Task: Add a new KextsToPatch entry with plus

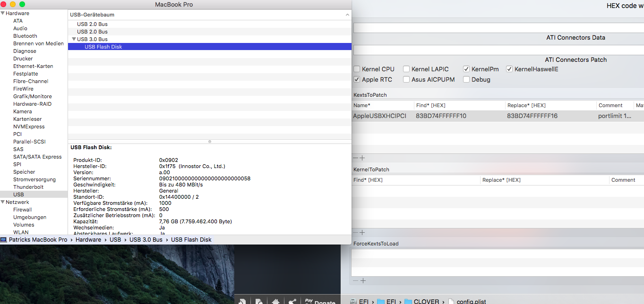Action: [363, 158]
